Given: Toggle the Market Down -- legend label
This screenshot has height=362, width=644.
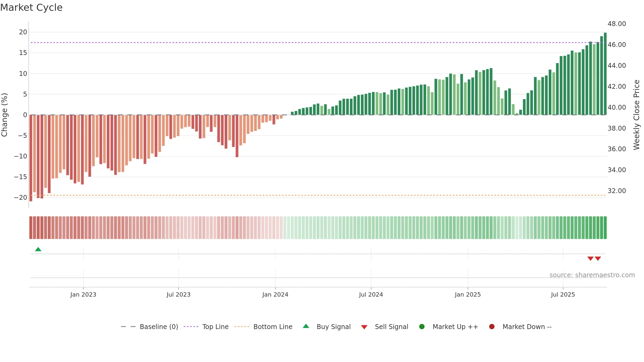Looking at the screenshot, I should click(527, 327).
